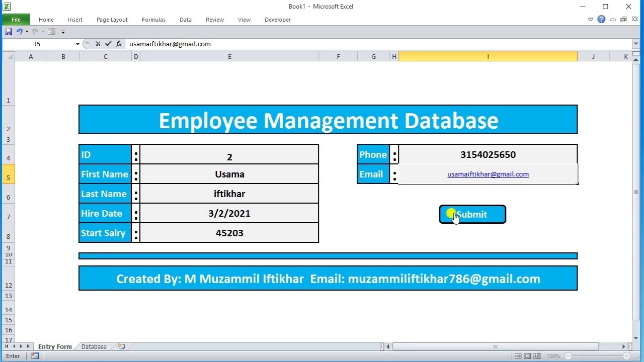Click the Save icon in Quick Access Toolbar

pos(9,32)
